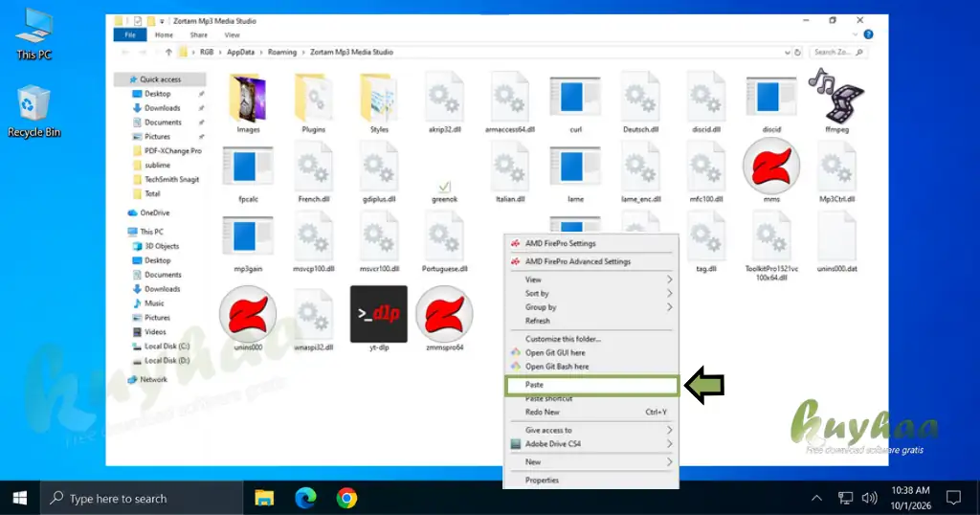Select the zmmspro64 application icon
Image resolution: width=980 pixels, height=515 pixels.
pyautogui.click(x=444, y=314)
